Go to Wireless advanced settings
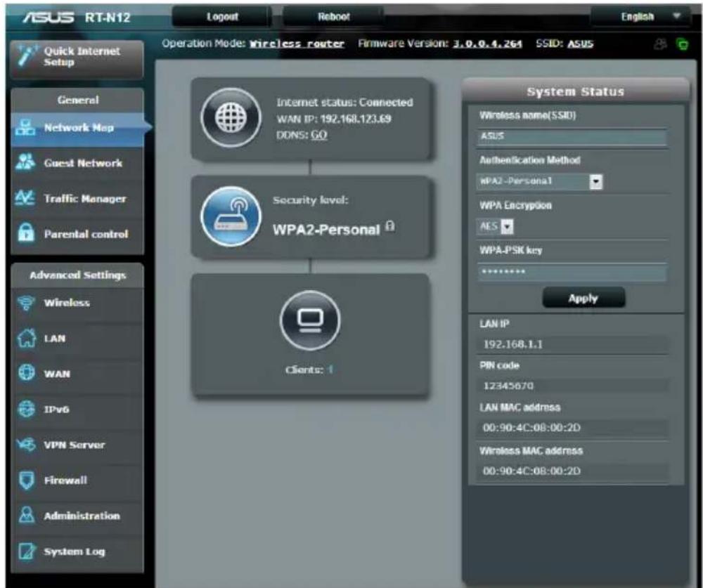Image resolution: width=703 pixels, height=588 pixels. pos(77,303)
